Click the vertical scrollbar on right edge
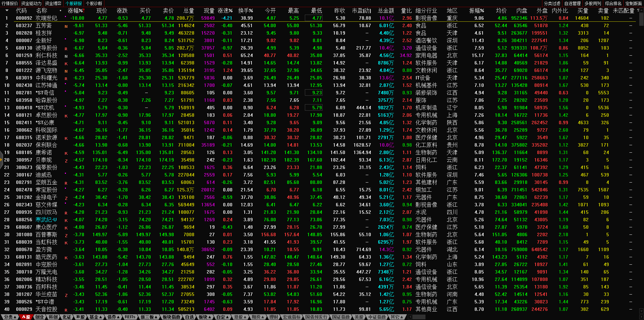644x320 pixels. point(641,136)
